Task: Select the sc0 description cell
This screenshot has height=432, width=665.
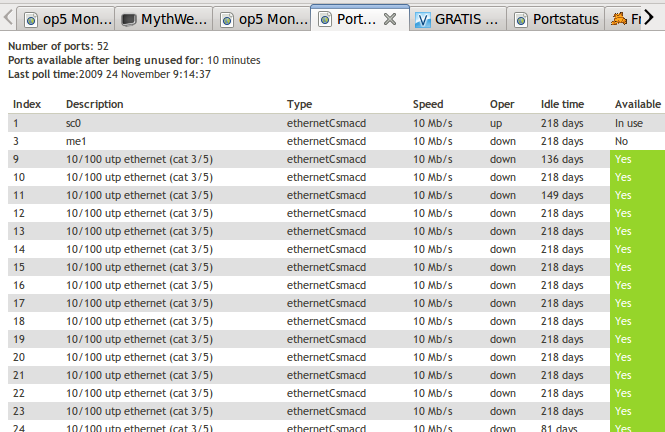Action: point(74,123)
